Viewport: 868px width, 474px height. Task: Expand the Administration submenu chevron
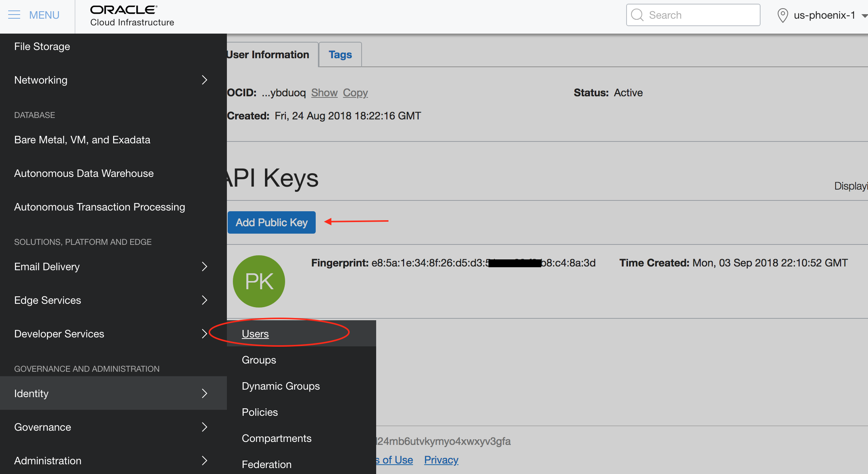pos(204,461)
